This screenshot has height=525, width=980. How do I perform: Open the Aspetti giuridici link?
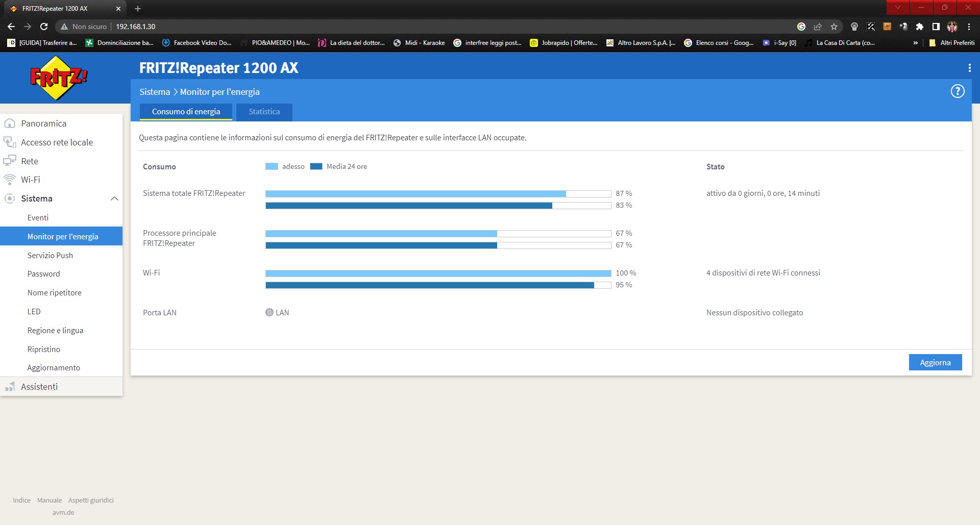tap(91, 500)
